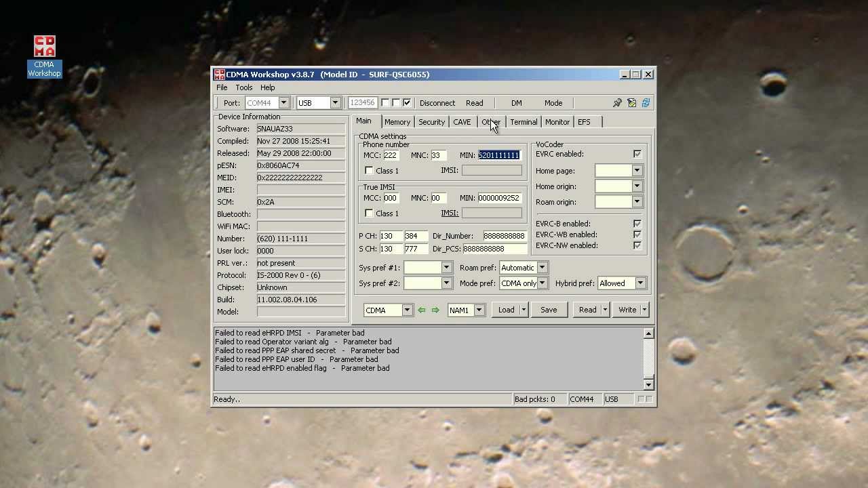Switch to the Terminal tab

pyautogui.click(x=524, y=122)
